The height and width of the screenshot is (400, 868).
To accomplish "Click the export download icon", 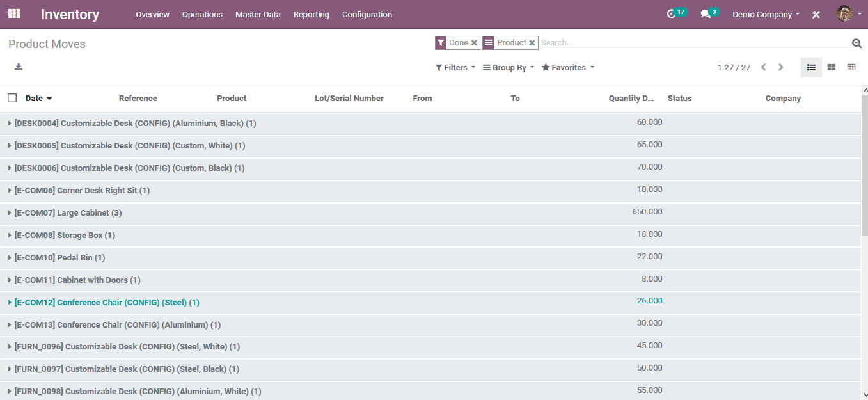I will point(19,67).
